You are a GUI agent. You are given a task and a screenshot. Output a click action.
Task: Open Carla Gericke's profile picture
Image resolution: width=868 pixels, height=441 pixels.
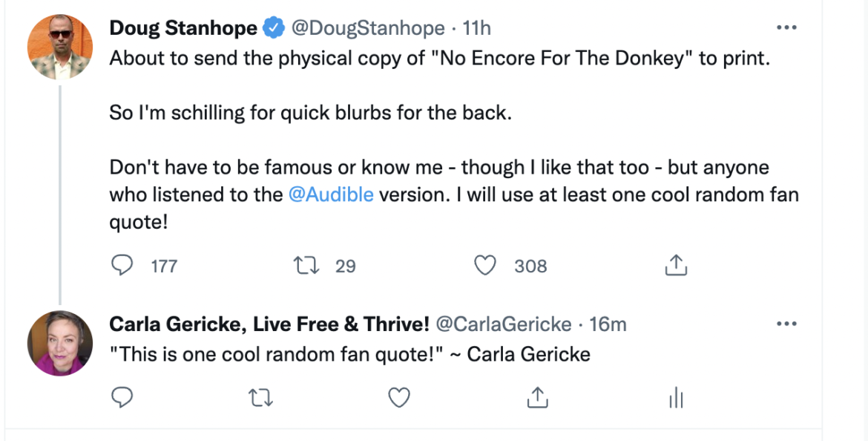click(x=60, y=344)
